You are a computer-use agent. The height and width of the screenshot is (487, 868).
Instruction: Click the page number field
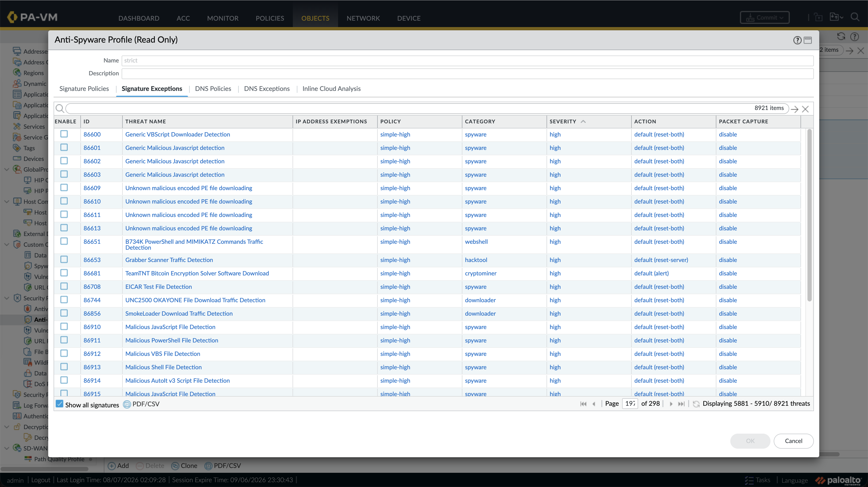[x=630, y=404]
